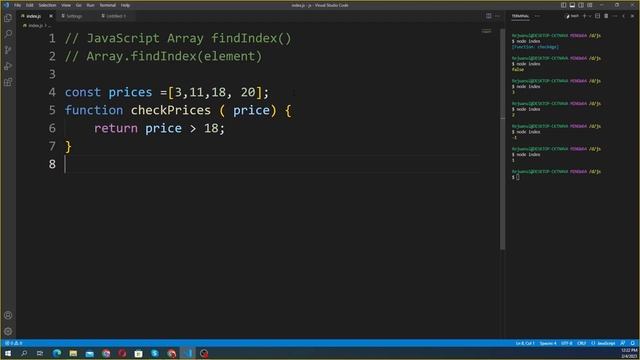
Task: Open the Selection menu
Action: click(x=47, y=5)
